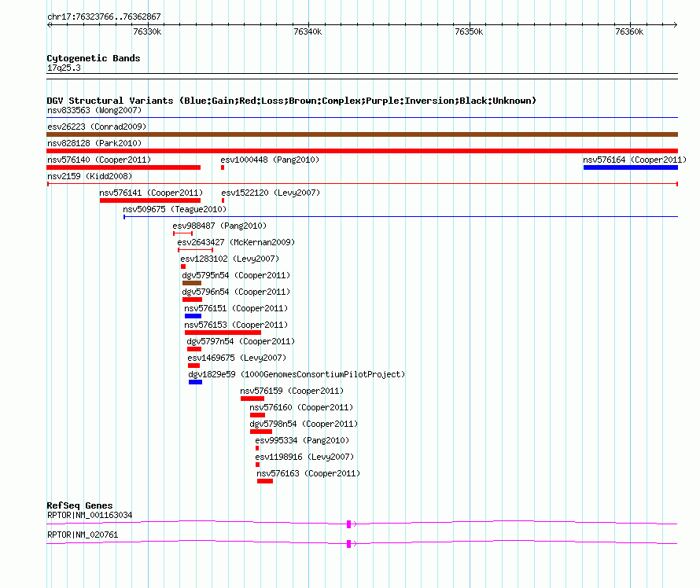The image size is (700, 588).
Task: Select the nsv576153 long red bar
Action: [x=223, y=333]
